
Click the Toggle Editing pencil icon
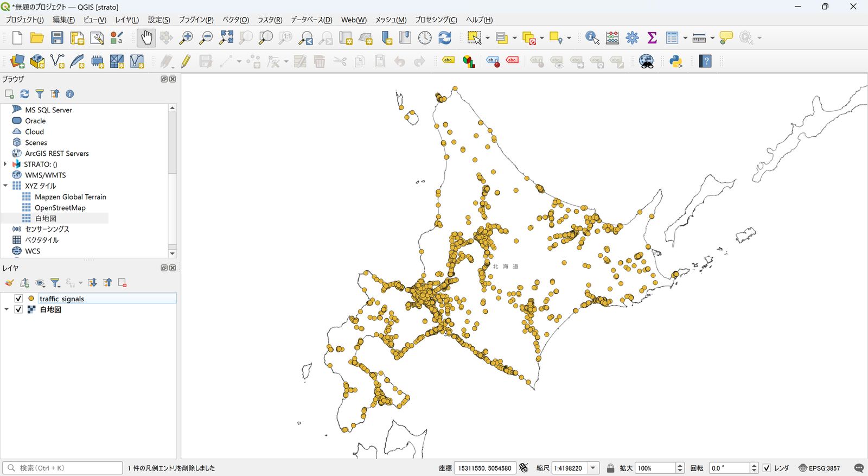click(x=186, y=61)
